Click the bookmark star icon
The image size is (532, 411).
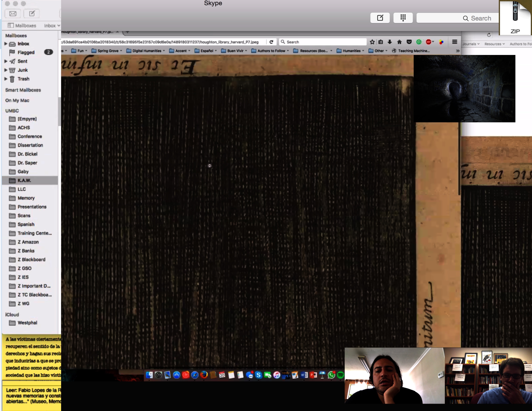[x=372, y=42]
